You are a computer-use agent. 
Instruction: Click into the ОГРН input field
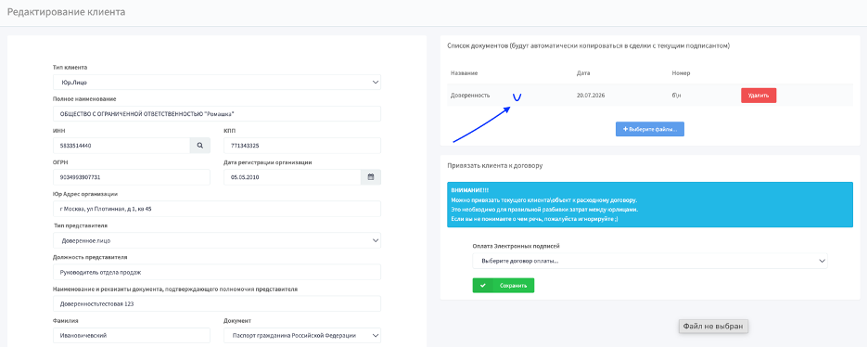tap(132, 177)
